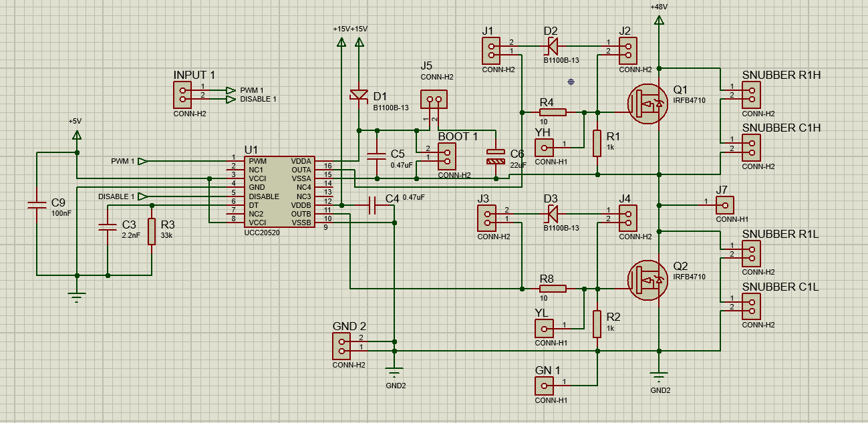Select the D3 diode symbol
This screenshot has width=868, height=423.
pyautogui.click(x=552, y=213)
